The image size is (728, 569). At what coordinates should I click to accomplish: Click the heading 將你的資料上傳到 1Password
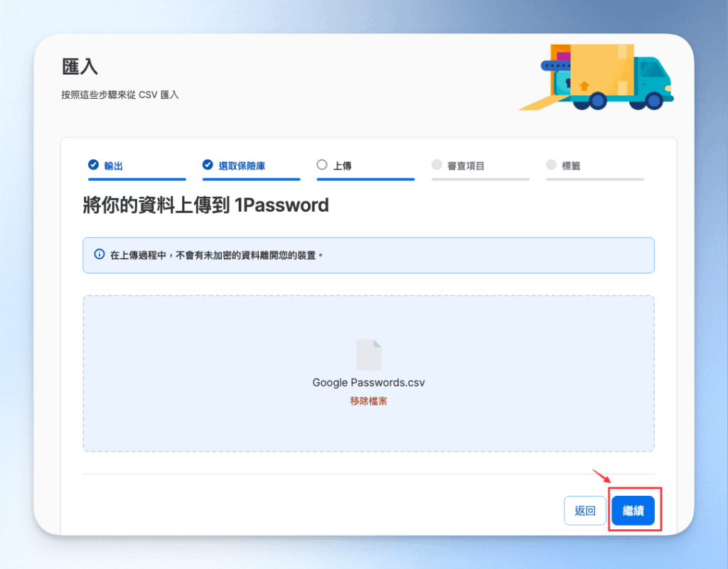tap(206, 205)
